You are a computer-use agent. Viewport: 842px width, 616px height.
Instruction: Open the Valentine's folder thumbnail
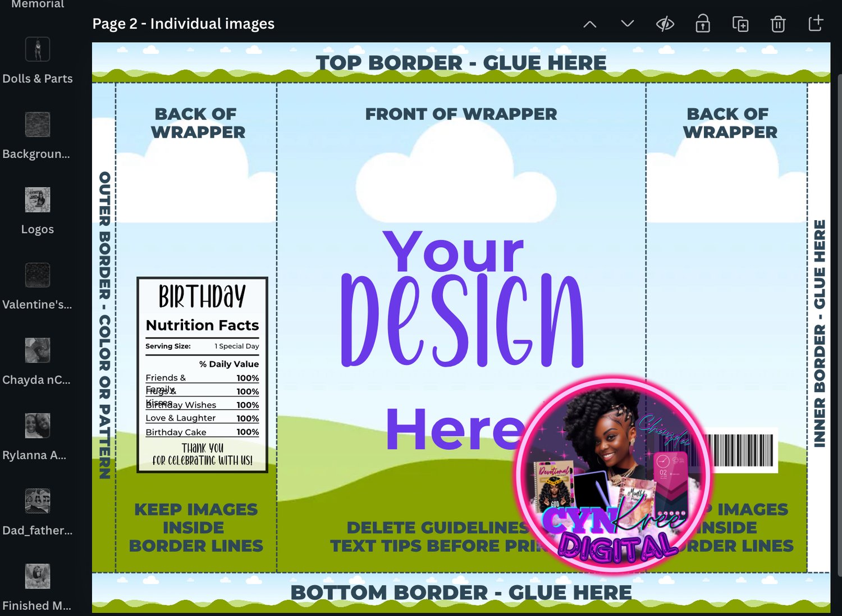(38, 275)
